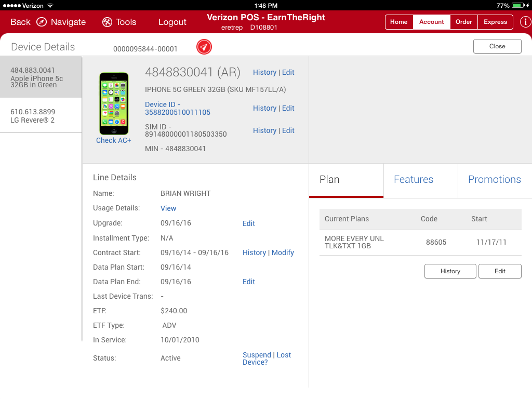Tap the Data Plan Start date 09/16/14
This screenshot has width=532, height=399.
tap(176, 268)
